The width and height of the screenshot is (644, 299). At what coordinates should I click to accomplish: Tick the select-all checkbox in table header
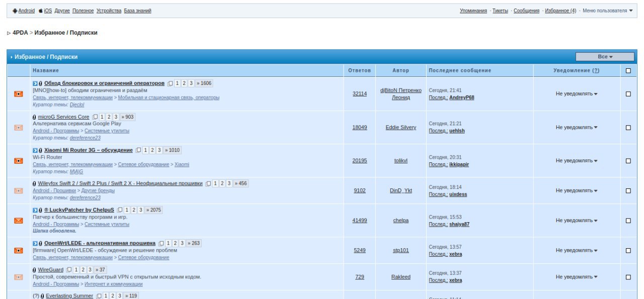628,70
